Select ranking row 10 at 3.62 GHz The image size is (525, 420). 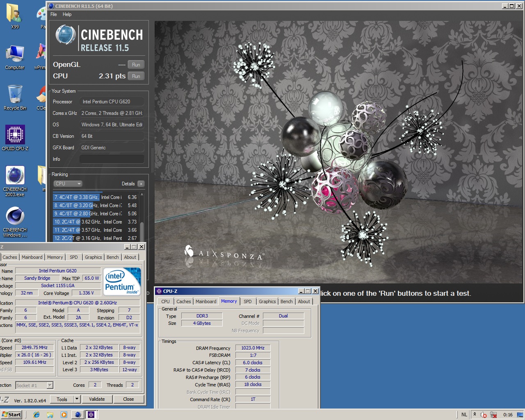tap(96, 222)
